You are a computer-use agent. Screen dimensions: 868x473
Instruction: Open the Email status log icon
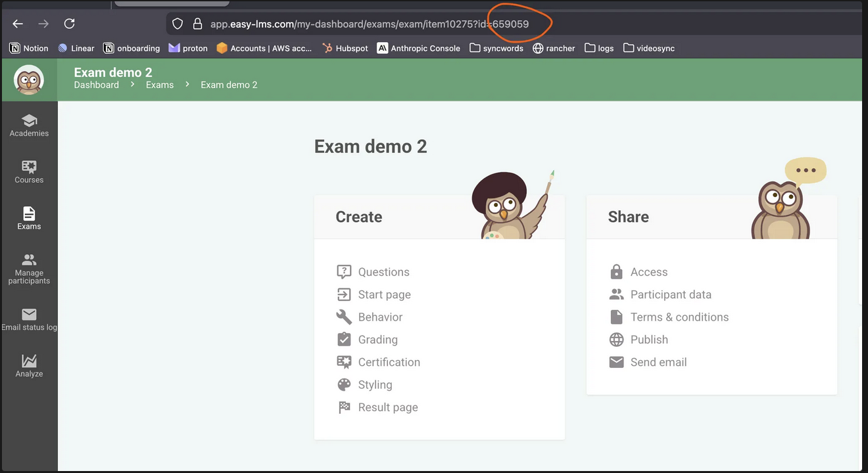29,319
